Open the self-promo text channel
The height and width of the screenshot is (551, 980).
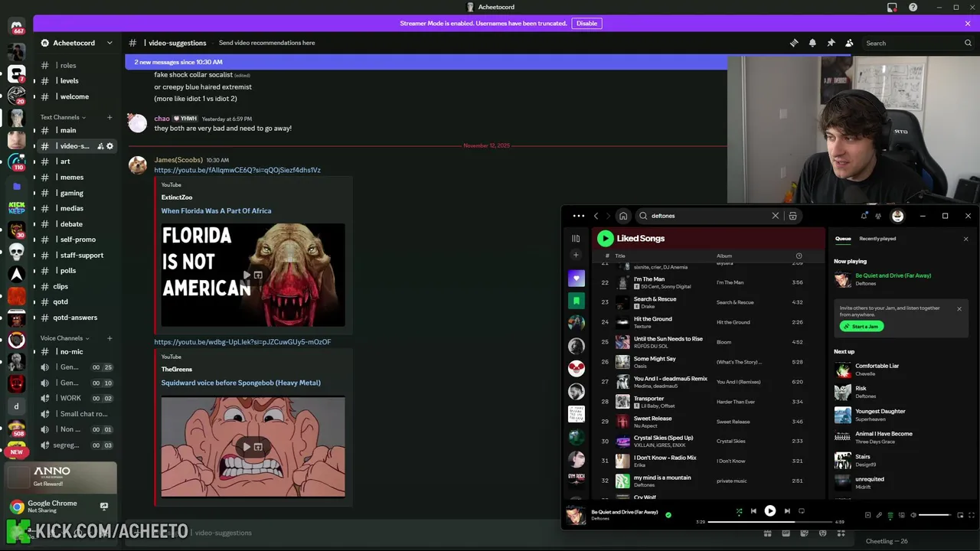(x=77, y=240)
